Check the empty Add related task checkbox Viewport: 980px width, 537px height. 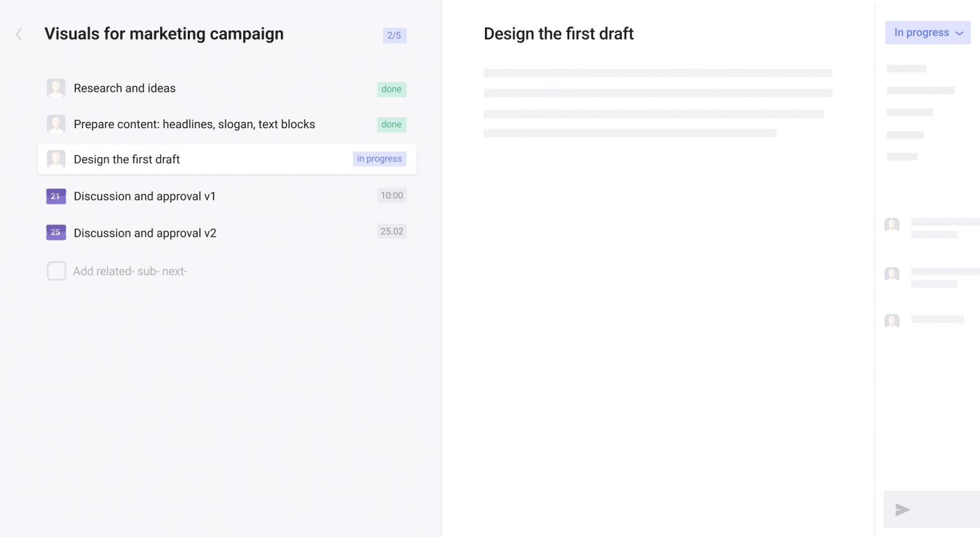(x=57, y=271)
